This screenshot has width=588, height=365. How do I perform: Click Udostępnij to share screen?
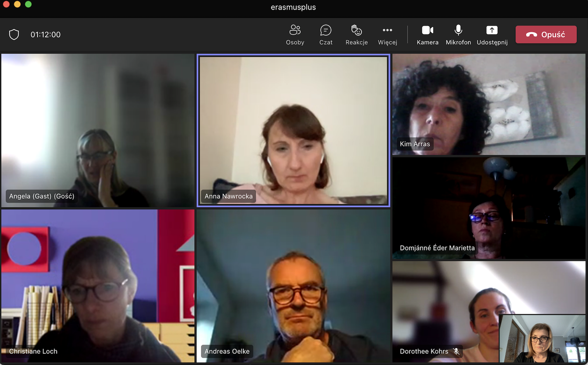[492, 35]
